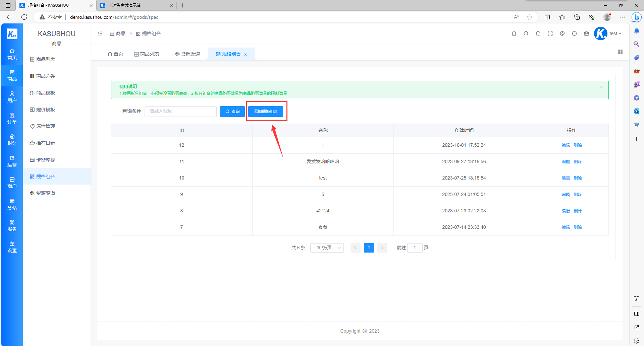Open 用户 section in blue sidebar
This screenshot has width=644, height=346.
pos(12,97)
